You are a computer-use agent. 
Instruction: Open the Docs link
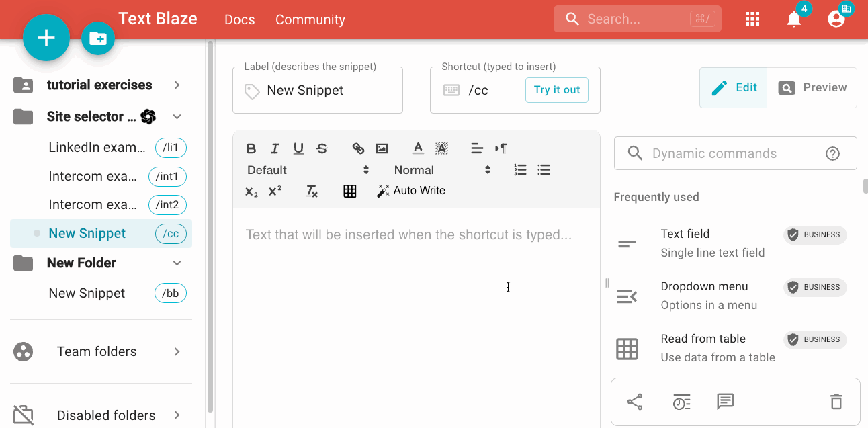240,19
